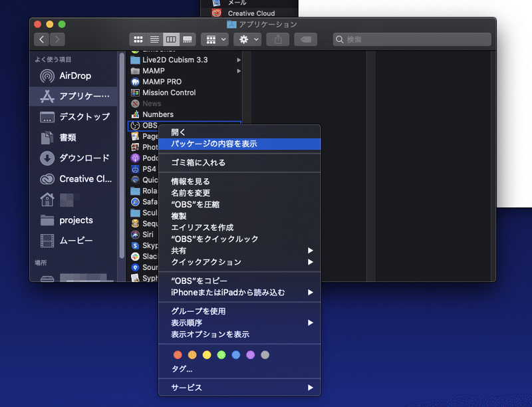Open Creative Cloud Files in sidebar
Viewport: 532px width, 407px height.
pos(73,179)
